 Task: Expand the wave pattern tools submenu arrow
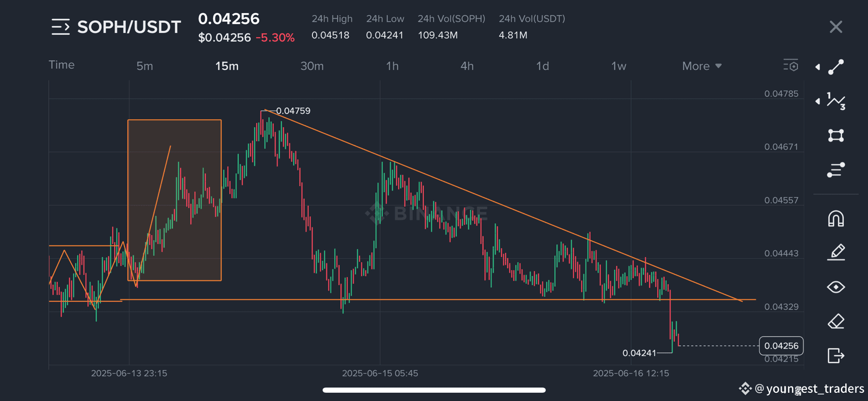coord(818,101)
